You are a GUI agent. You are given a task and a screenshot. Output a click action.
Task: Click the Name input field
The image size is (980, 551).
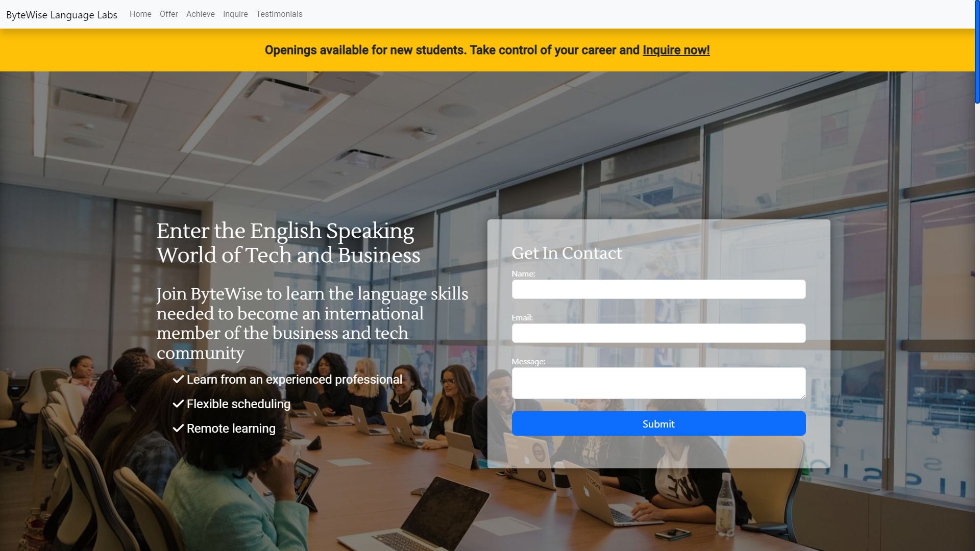click(658, 289)
